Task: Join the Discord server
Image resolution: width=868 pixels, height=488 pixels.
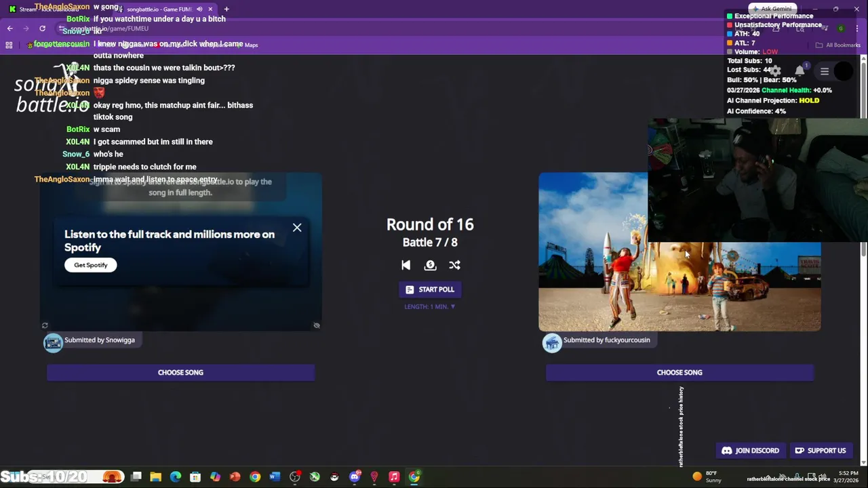Action: [750, 451]
